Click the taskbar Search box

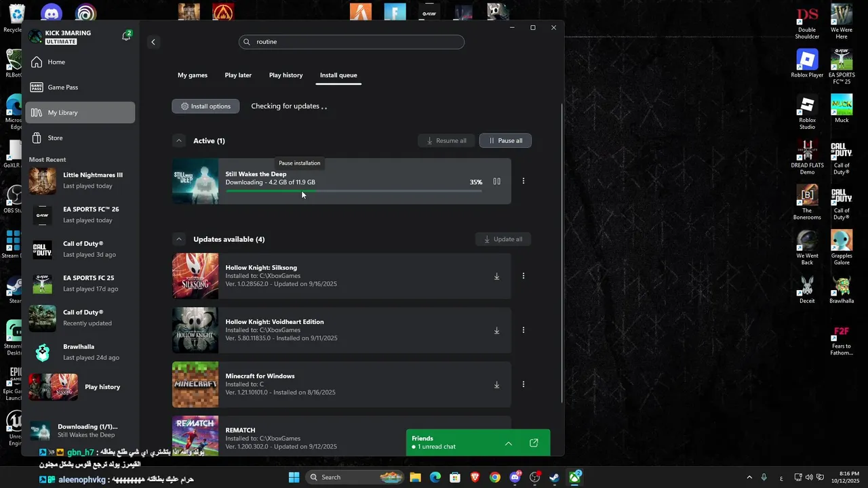pos(355,477)
